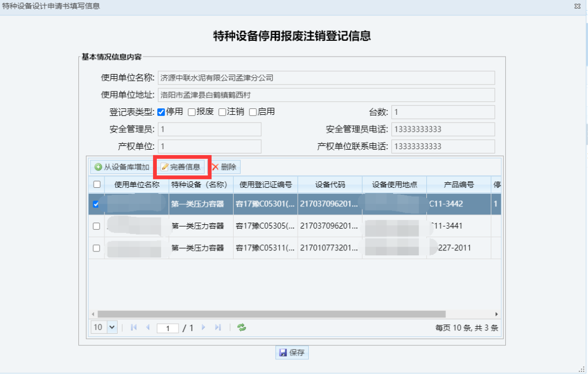Uncheck the row with product number C11-3442
Screen dimensions: 588x374
pyautogui.click(x=96, y=204)
